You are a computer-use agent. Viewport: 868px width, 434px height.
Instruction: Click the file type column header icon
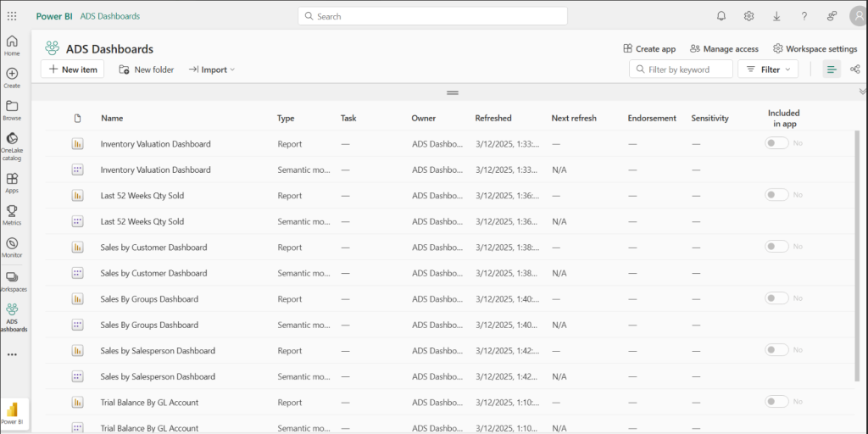point(77,118)
